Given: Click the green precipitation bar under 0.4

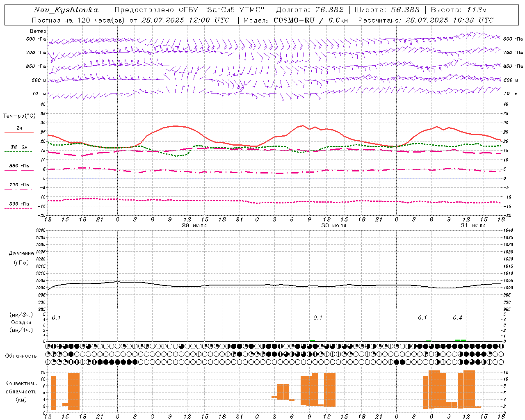Looking at the screenshot, I should point(460,340).
